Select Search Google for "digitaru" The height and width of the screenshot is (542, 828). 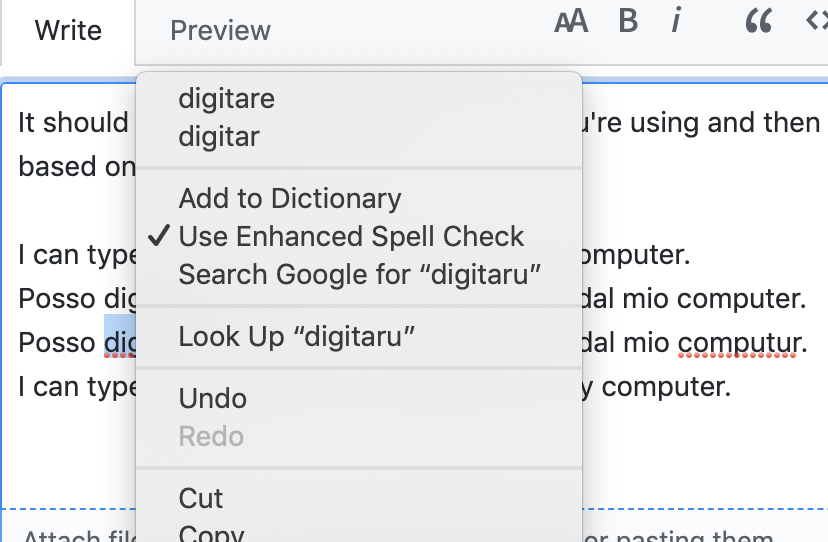[x=359, y=275]
